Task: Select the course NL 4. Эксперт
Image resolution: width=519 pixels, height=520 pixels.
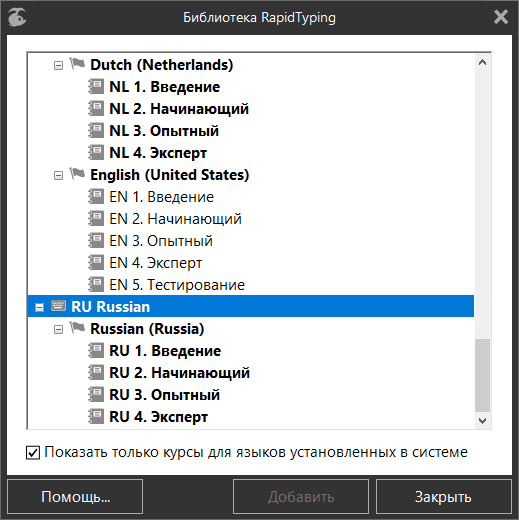Action: 158,153
